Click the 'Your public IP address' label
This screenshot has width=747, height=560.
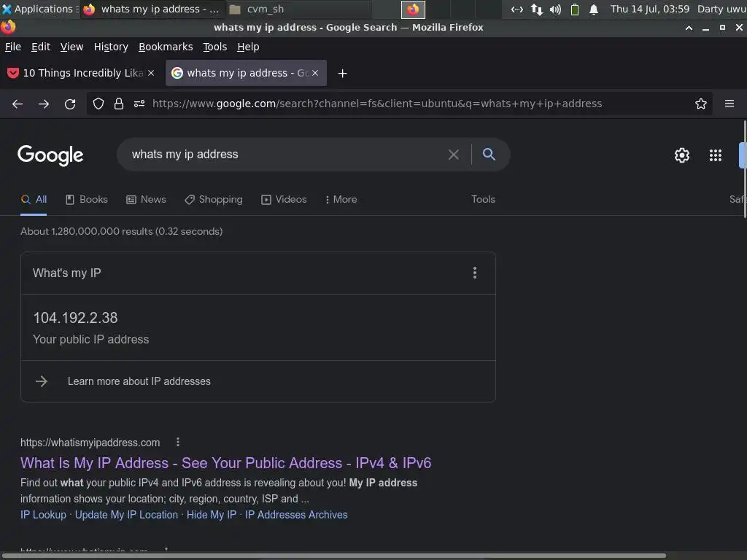pyautogui.click(x=91, y=340)
